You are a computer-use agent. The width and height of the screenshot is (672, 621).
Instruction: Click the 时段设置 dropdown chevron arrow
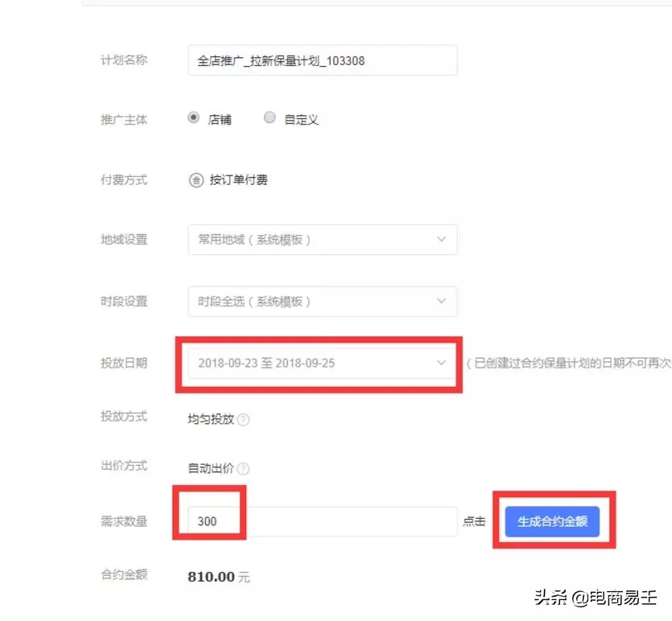click(x=441, y=301)
